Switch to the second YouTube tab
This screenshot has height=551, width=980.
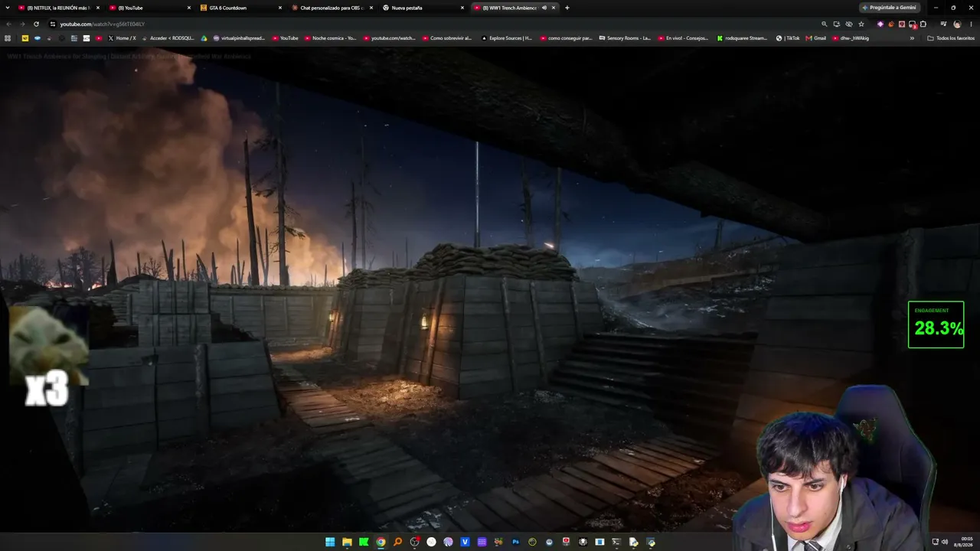149,8
